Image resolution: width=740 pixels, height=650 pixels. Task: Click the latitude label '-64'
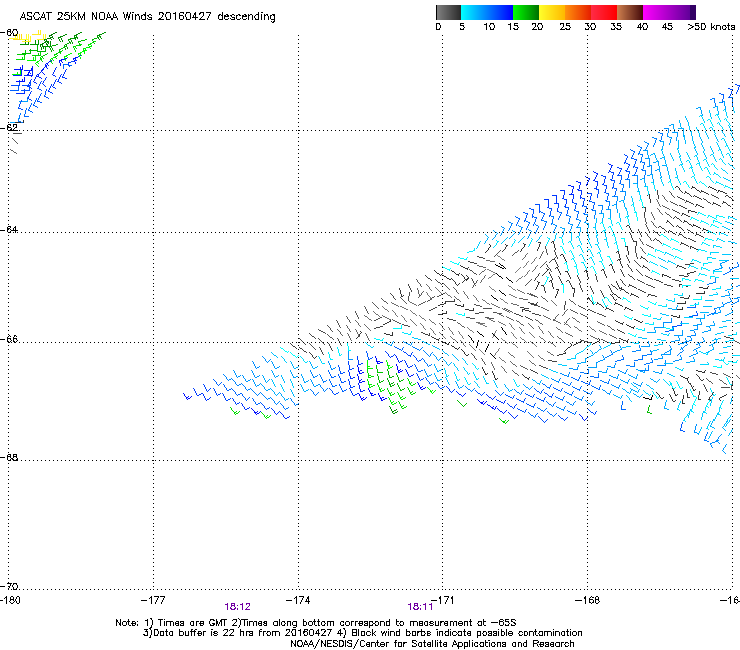tap(9, 229)
